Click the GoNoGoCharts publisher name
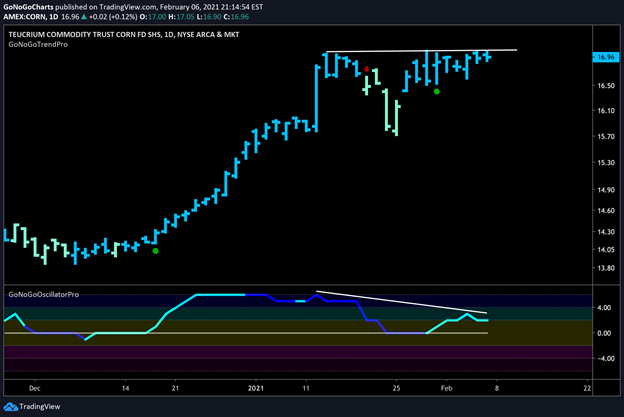The image size is (624, 417). click(x=28, y=7)
